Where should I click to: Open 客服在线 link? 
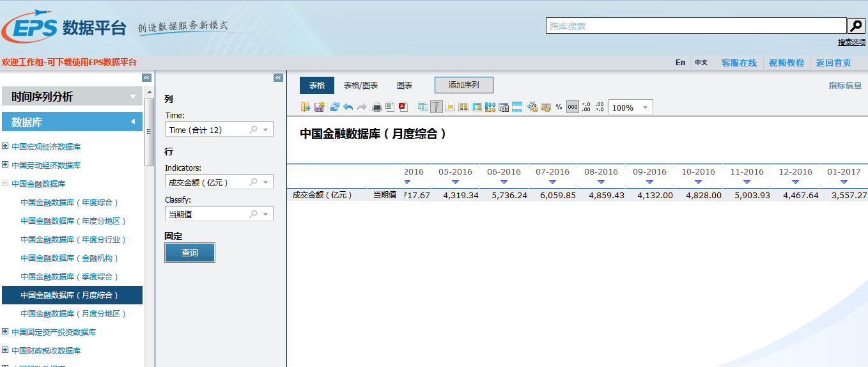(x=739, y=63)
